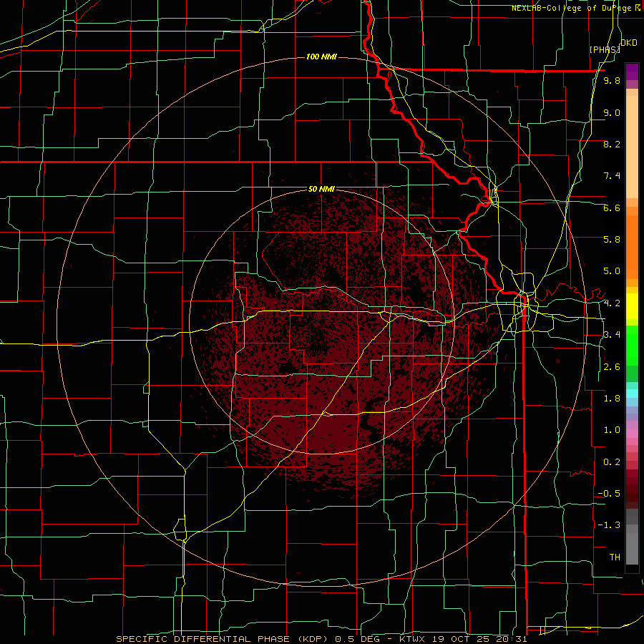
Task: Click the TH threshold label on the scale
Action: [x=615, y=557]
